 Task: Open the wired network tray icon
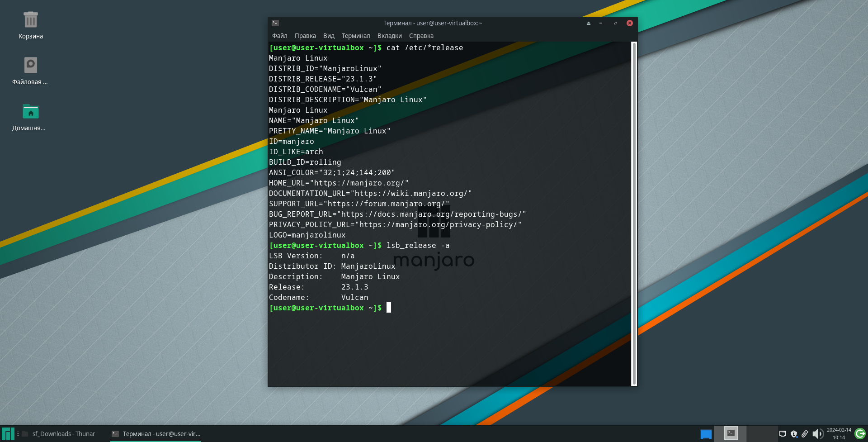click(x=783, y=434)
